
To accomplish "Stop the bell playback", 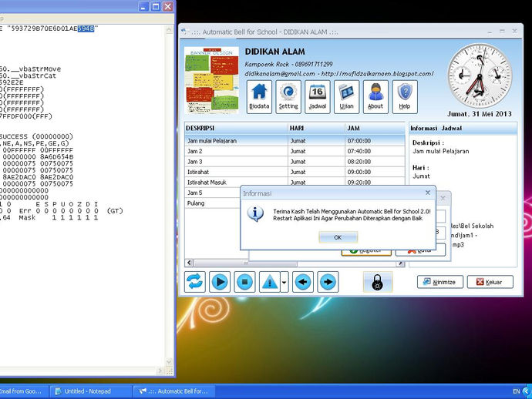I will [244, 282].
